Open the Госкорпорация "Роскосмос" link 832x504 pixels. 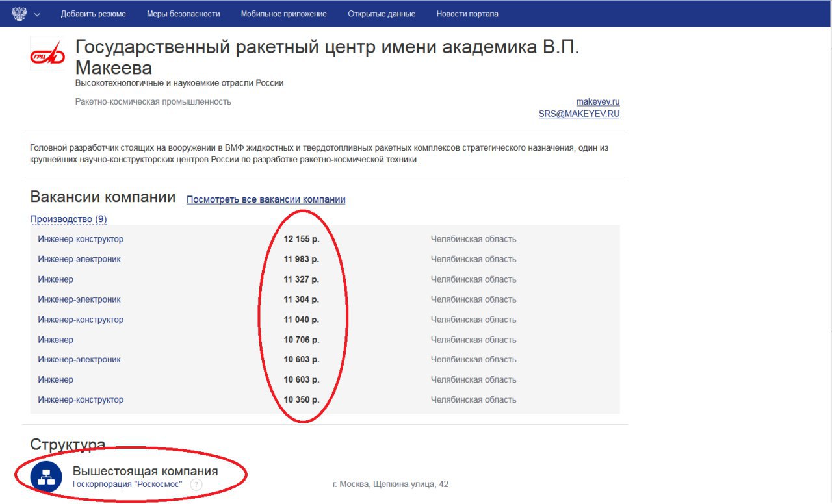pos(127,484)
